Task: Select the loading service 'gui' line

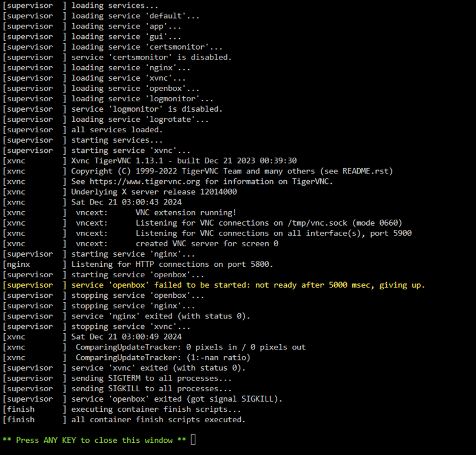Action: [92, 36]
